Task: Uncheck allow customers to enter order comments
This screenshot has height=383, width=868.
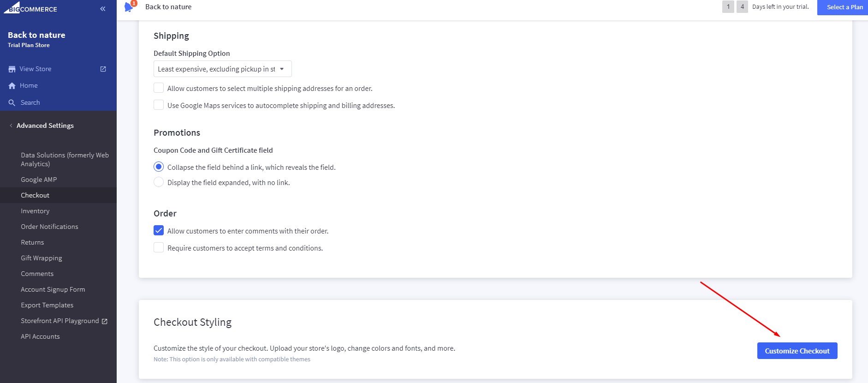Action: click(159, 231)
